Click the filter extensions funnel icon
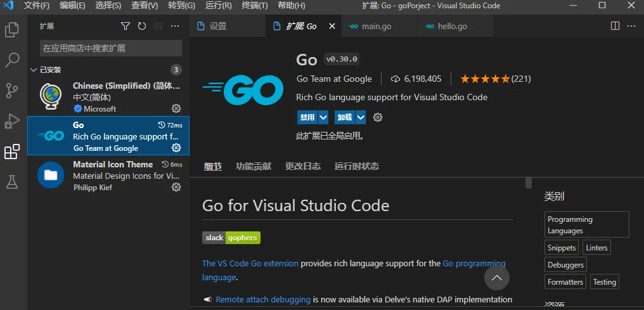 (126, 26)
